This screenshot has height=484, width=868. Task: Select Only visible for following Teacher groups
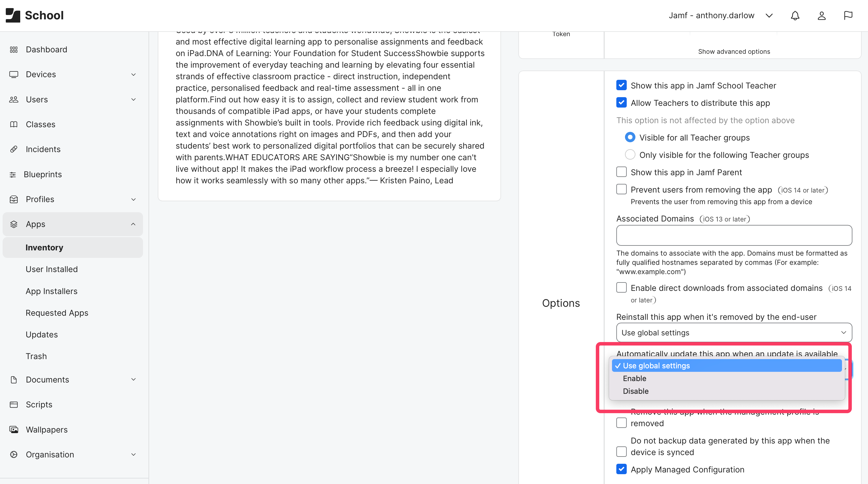tap(630, 155)
